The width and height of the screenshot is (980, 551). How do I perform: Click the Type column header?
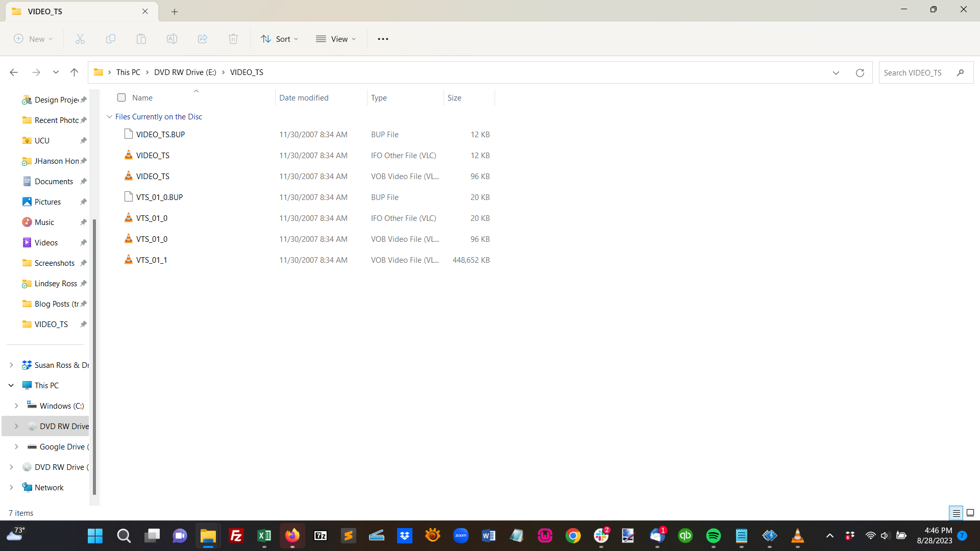(x=405, y=97)
